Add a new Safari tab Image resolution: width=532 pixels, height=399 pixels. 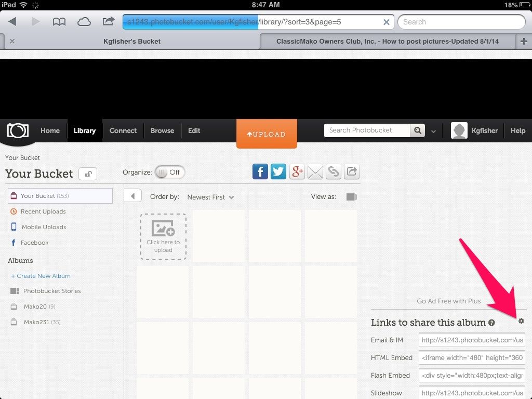click(x=524, y=41)
